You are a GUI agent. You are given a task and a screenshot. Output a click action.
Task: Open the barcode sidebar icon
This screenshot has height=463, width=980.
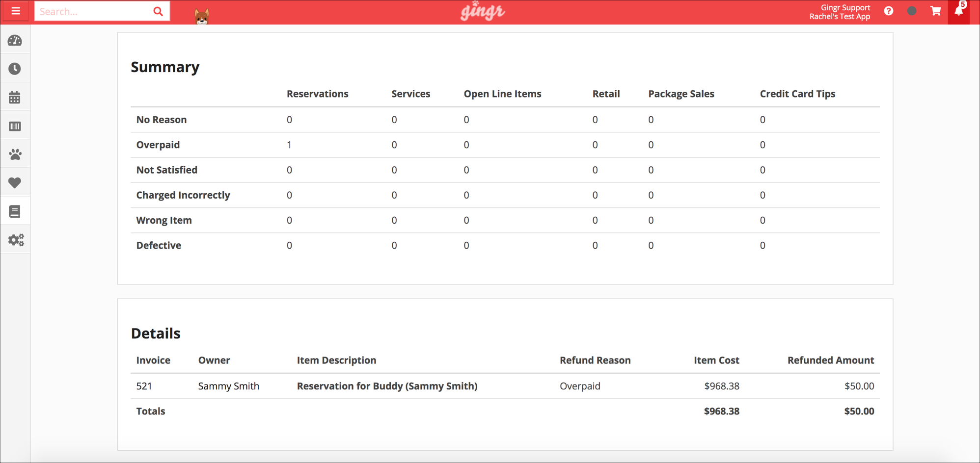(15, 126)
